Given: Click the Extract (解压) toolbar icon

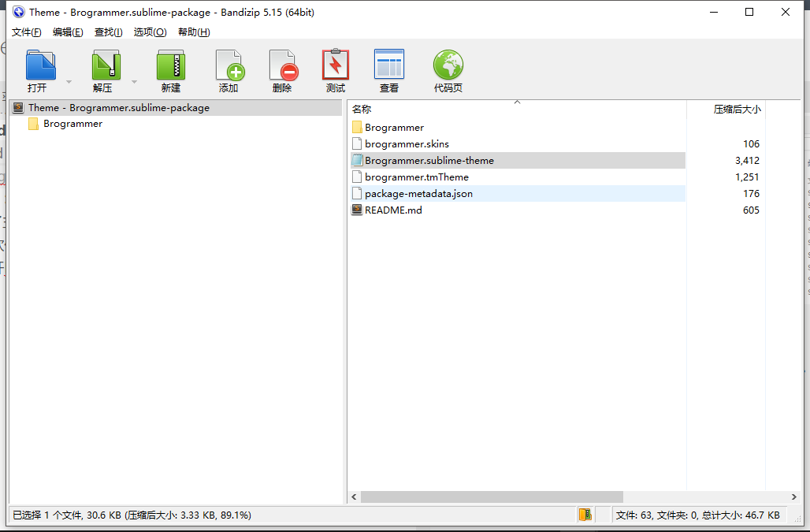Looking at the screenshot, I should (x=106, y=65).
